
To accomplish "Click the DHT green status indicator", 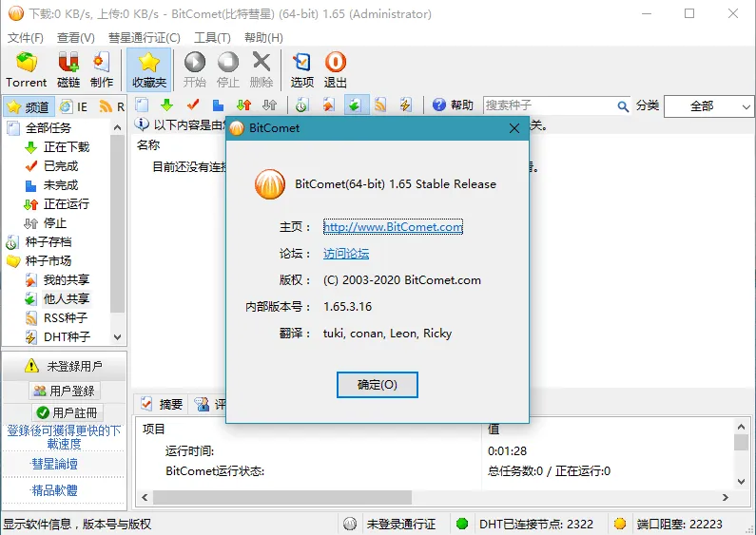I will coord(462,524).
